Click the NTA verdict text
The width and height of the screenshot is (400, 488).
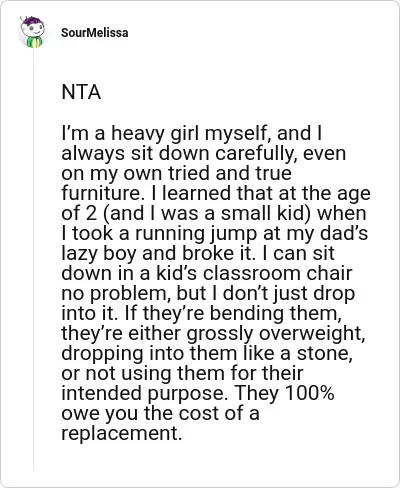coord(81,92)
